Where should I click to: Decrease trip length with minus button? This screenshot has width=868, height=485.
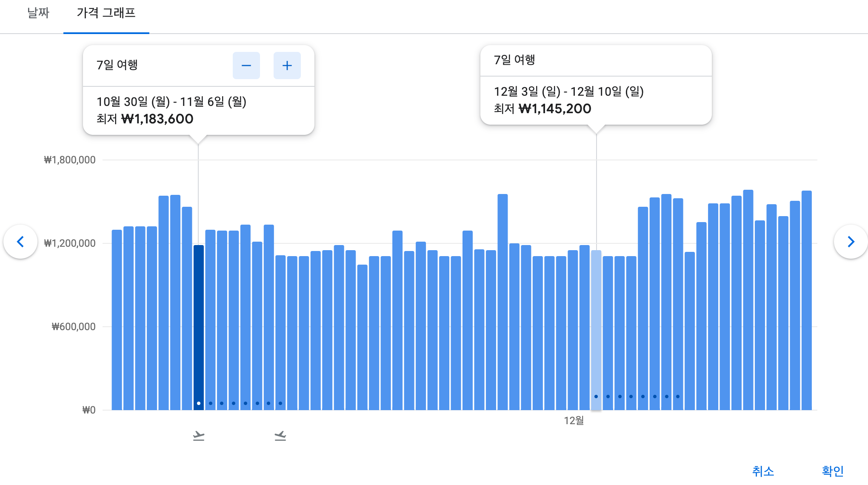pyautogui.click(x=246, y=66)
